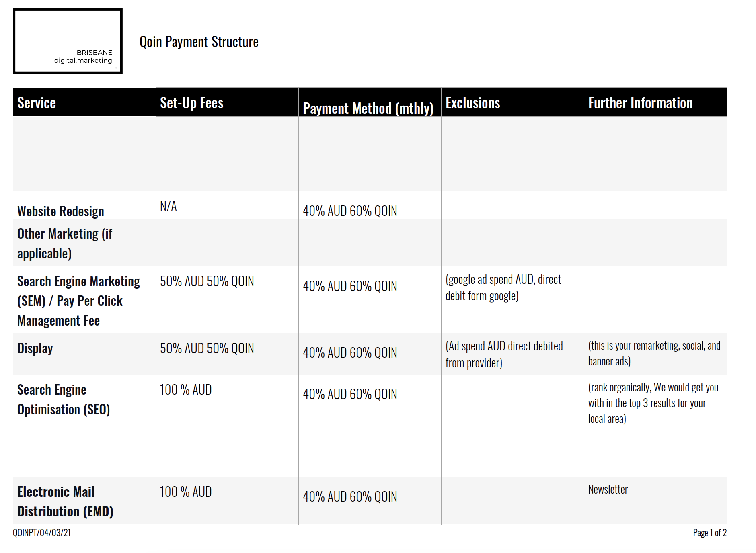Viewport: 756px width, 553px height.
Task: Select Search Engine Optimisation (SEO) cell
Action: (x=84, y=426)
